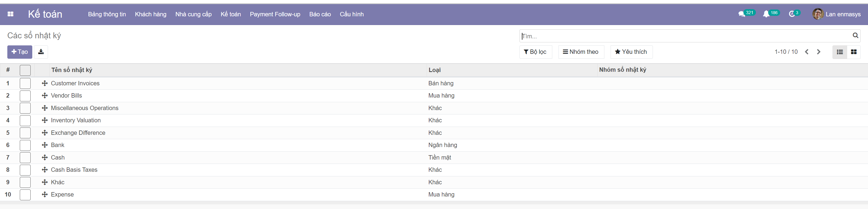Image resolution: width=868 pixels, height=209 pixels.
Task: Open the notifications bell icon
Action: point(766,14)
